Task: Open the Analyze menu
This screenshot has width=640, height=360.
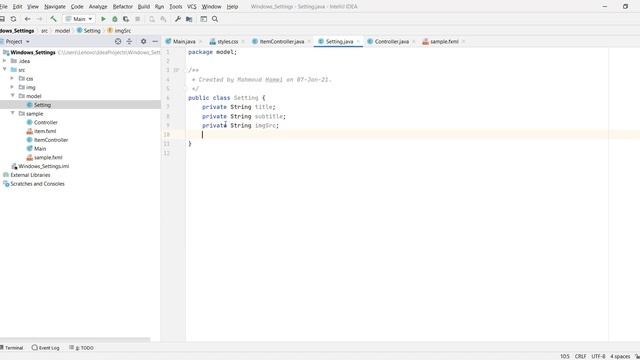Action: (98, 7)
